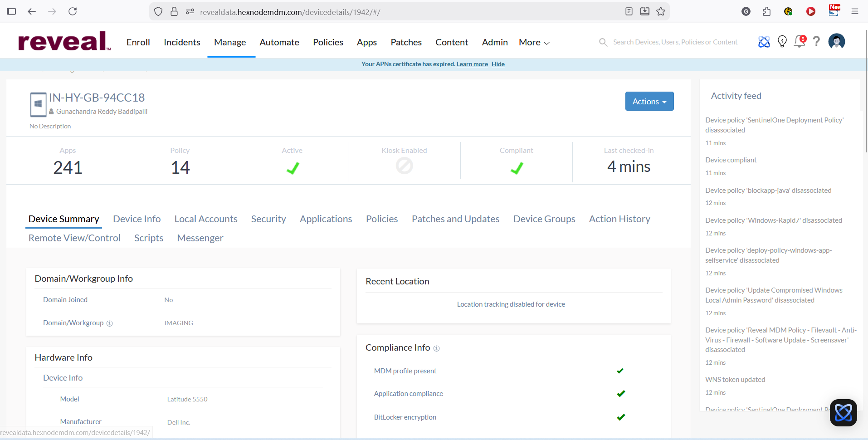Click the Compliance Info tooltip icon
This screenshot has width=868, height=440.
(x=436, y=348)
